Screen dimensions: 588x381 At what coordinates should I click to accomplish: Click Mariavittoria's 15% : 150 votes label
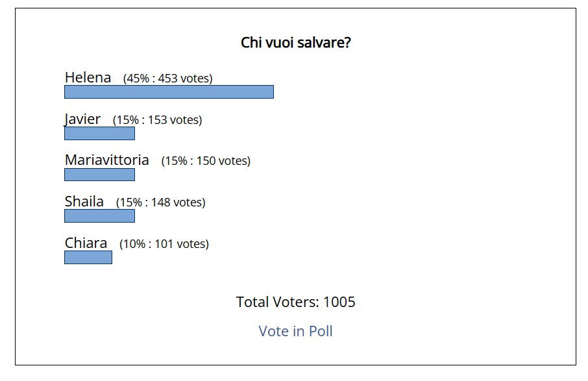[206, 161]
